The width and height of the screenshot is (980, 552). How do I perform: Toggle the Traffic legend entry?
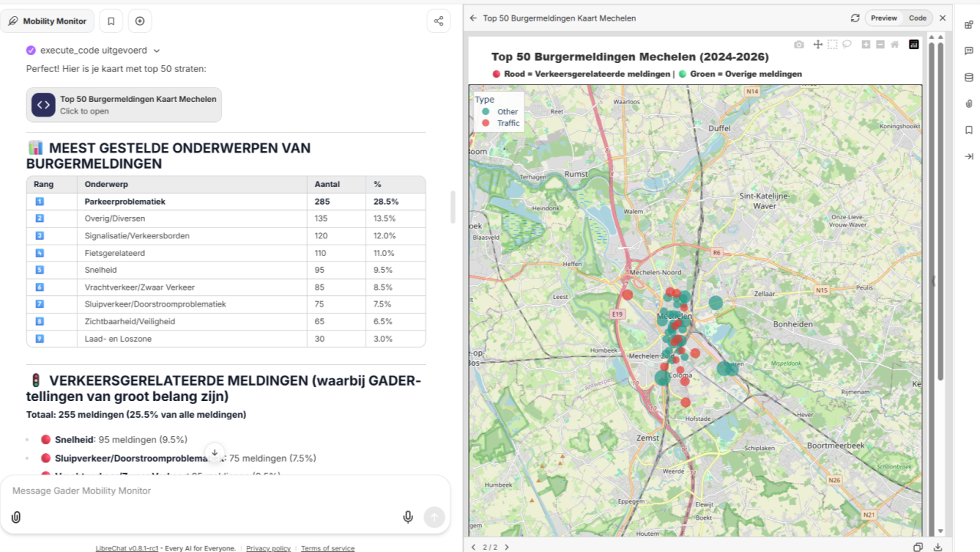500,123
